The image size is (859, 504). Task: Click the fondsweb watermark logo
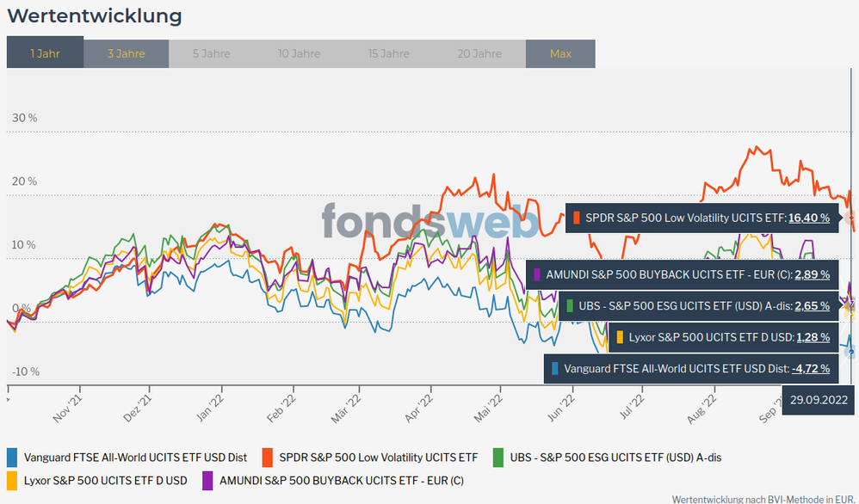[430, 222]
